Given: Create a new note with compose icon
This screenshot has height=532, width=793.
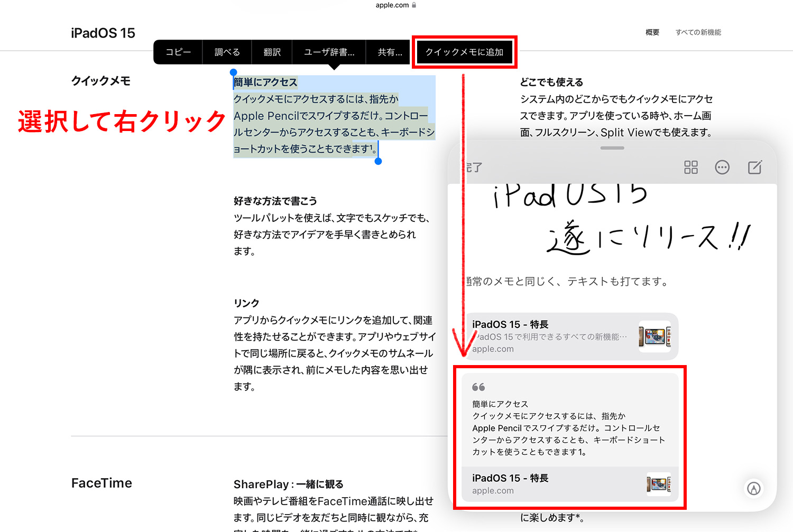Looking at the screenshot, I should 754,167.
